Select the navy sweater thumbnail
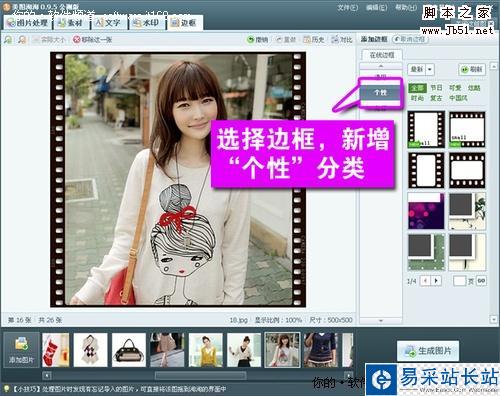The height and width of the screenshot is (396, 500). 320,350
